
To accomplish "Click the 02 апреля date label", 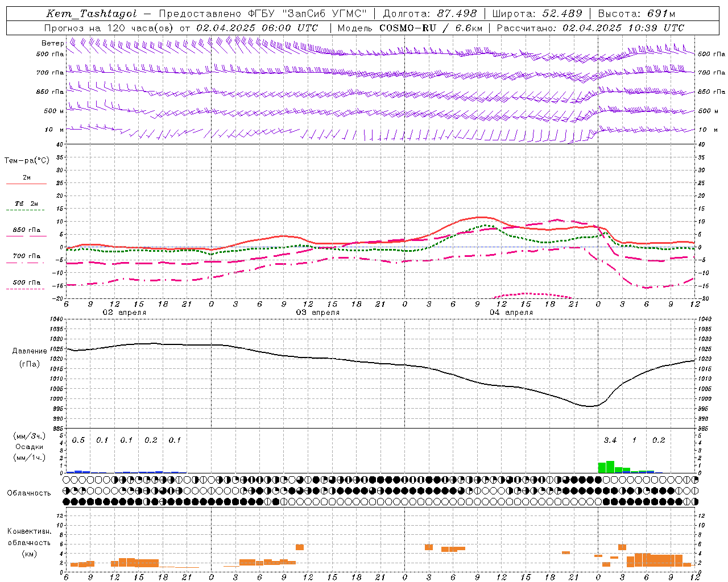I will pyautogui.click(x=124, y=313).
